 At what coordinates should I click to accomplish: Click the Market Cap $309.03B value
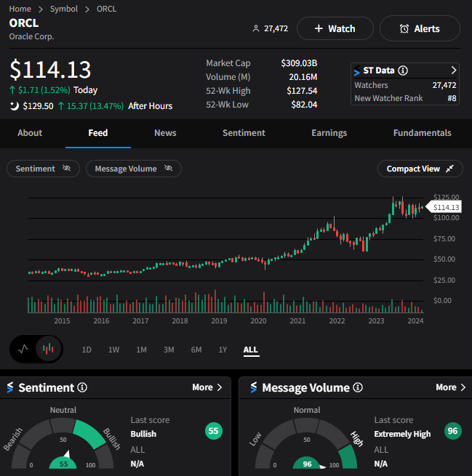299,63
